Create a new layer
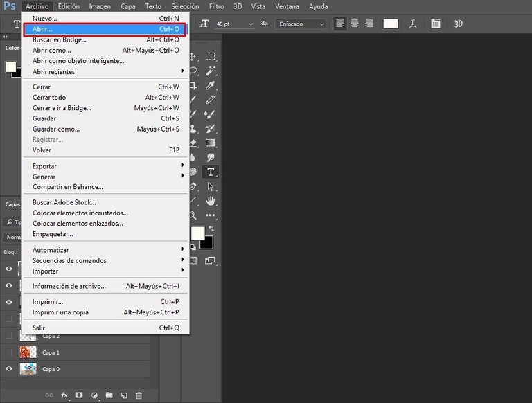Image resolution: width=532 pixels, height=403 pixels. point(124,395)
